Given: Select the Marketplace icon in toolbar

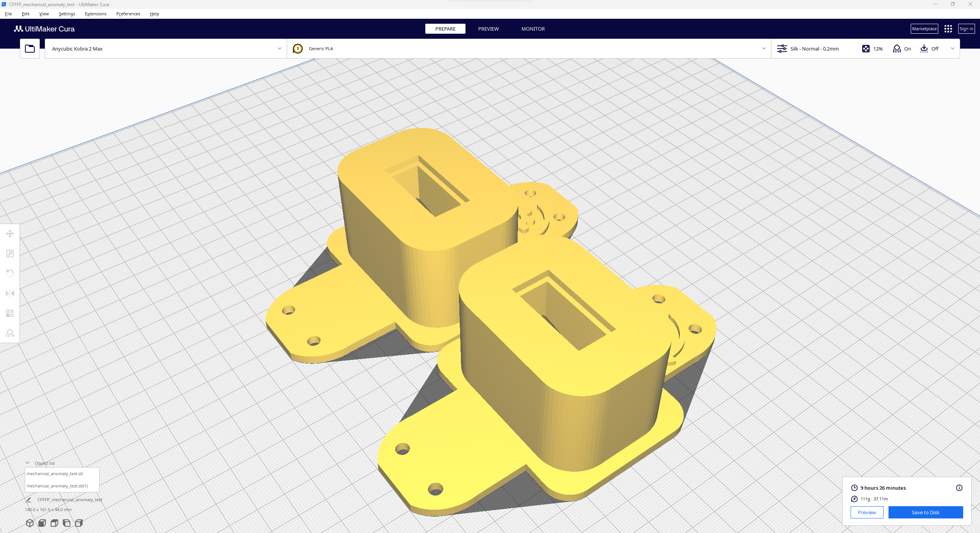Looking at the screenshot, I should pyautogui.click(x=924, y=29).
